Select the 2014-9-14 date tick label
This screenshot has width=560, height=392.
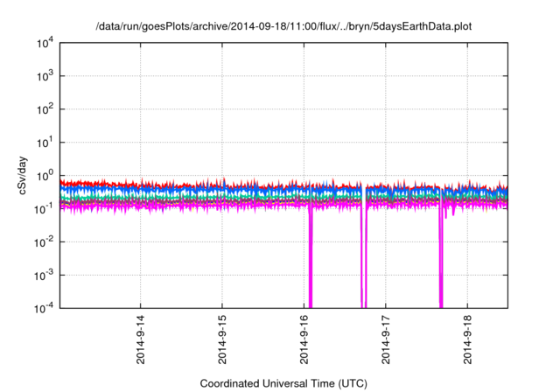[x=141, y=339]
